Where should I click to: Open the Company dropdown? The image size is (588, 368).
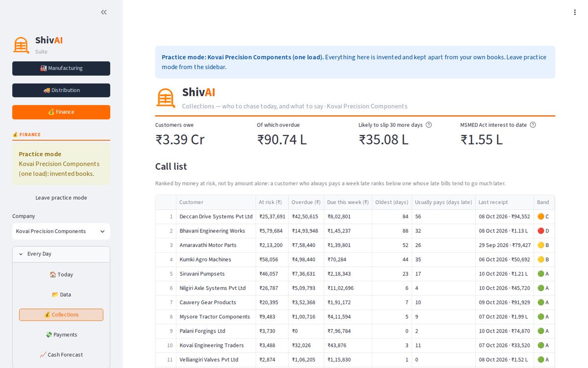[x=61, y=231]
